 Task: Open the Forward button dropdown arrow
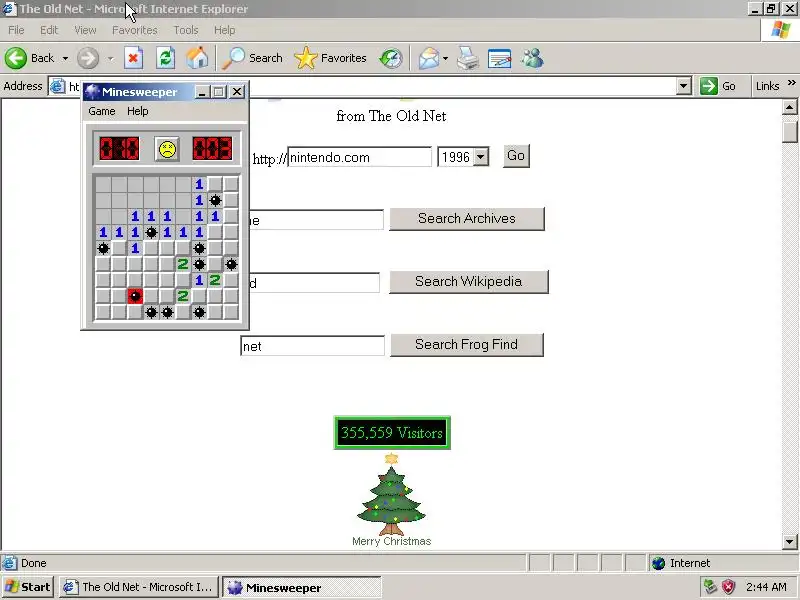(110, 58)
